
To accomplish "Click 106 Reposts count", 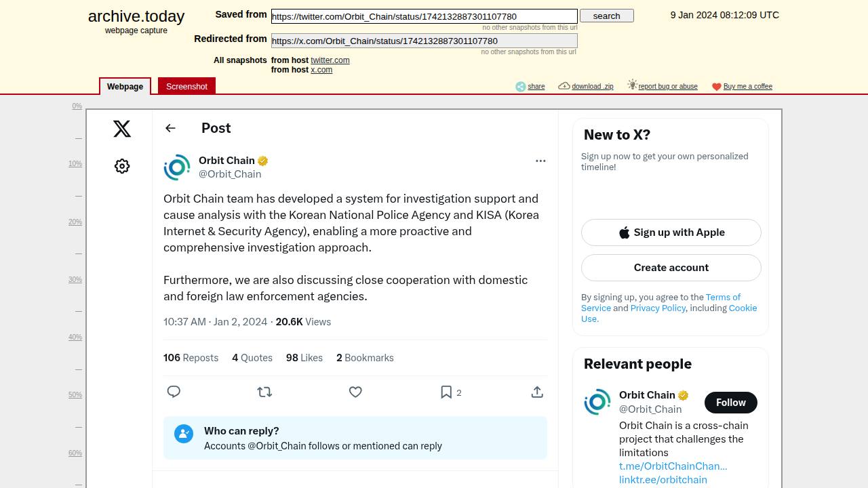I will point(191,358).
